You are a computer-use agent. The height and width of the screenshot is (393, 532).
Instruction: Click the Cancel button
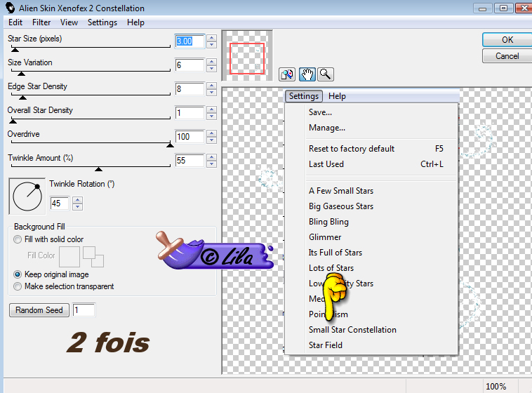507,56
